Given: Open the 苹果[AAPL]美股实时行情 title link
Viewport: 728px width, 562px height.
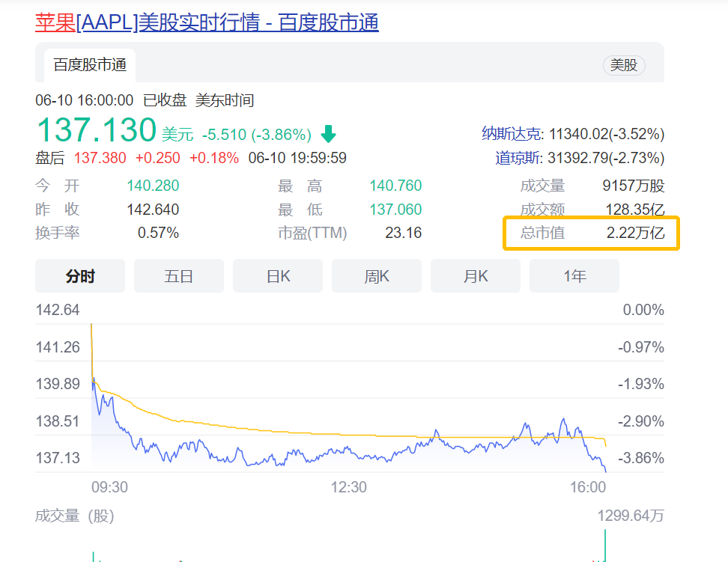Looking at the screenshot, I should 207,22.
